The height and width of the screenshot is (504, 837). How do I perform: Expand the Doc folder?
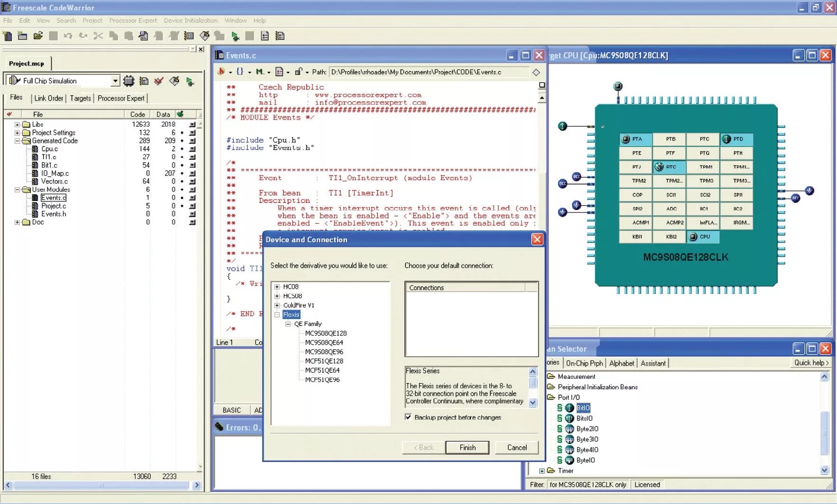[x=17, y=222]
